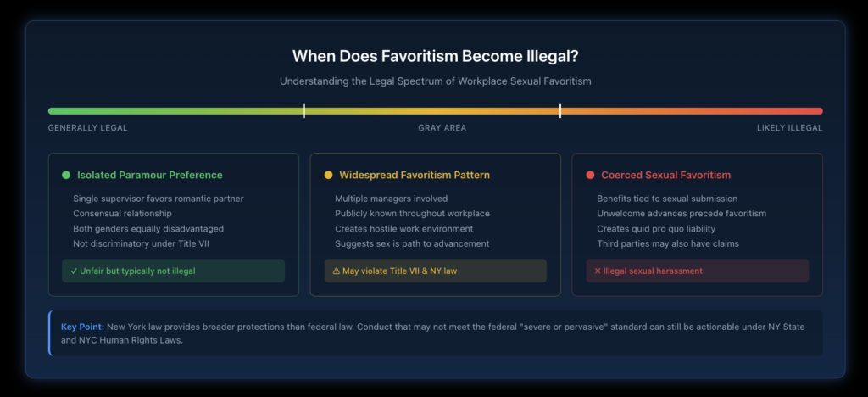
Task: Click the 'Key Point:' label
Action: [x=82, y=327]
